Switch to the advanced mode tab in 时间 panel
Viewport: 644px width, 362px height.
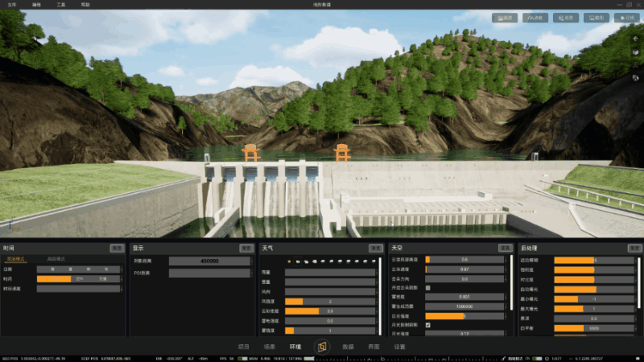click(x=56, y=259)
